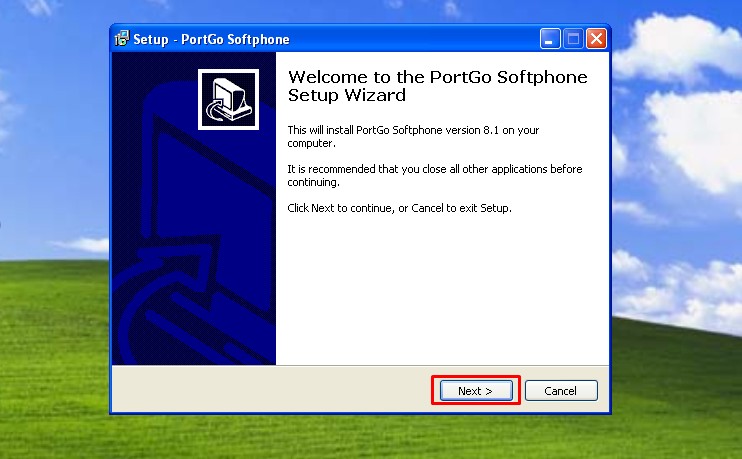Click Next to continue PortGo setup
Image resolution: width=742 pixels, height=459 pixels.
coord(476,391)
